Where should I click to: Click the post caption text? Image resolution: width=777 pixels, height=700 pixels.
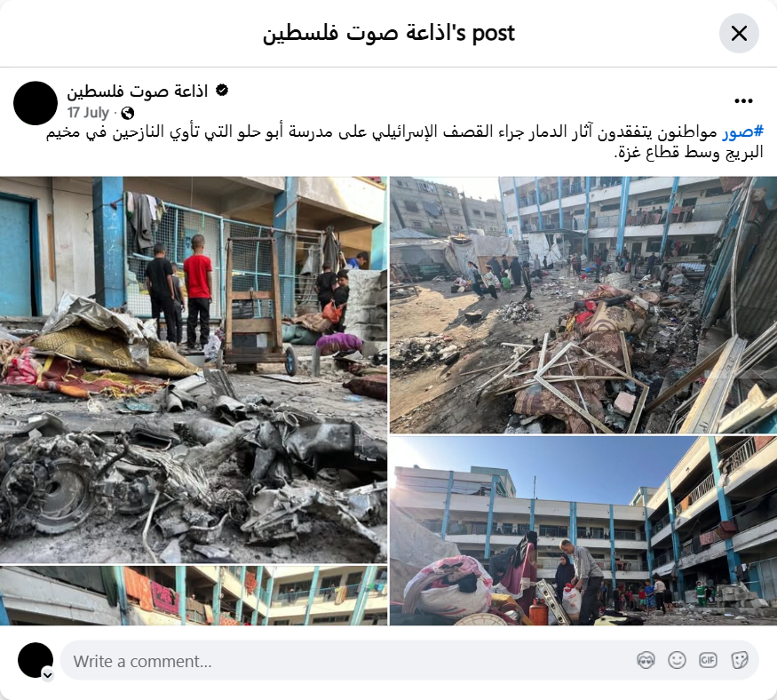coord(404,142)
